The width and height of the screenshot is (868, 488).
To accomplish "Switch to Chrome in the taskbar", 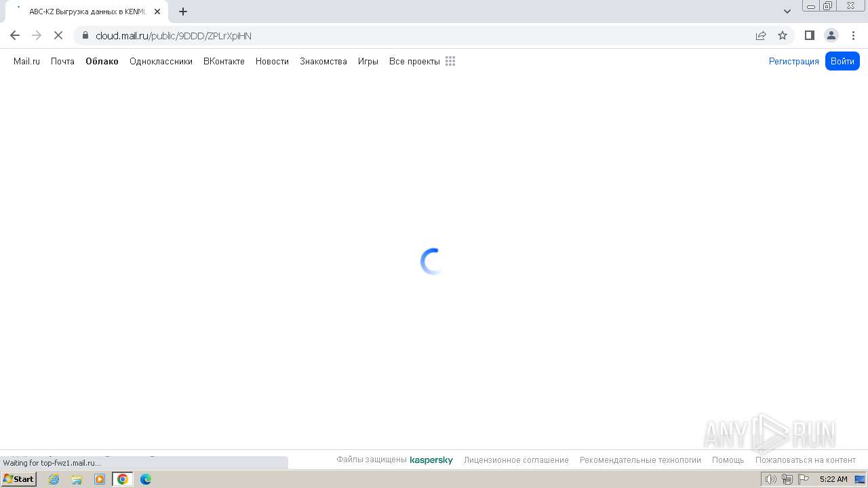I will tap(123, 479).
